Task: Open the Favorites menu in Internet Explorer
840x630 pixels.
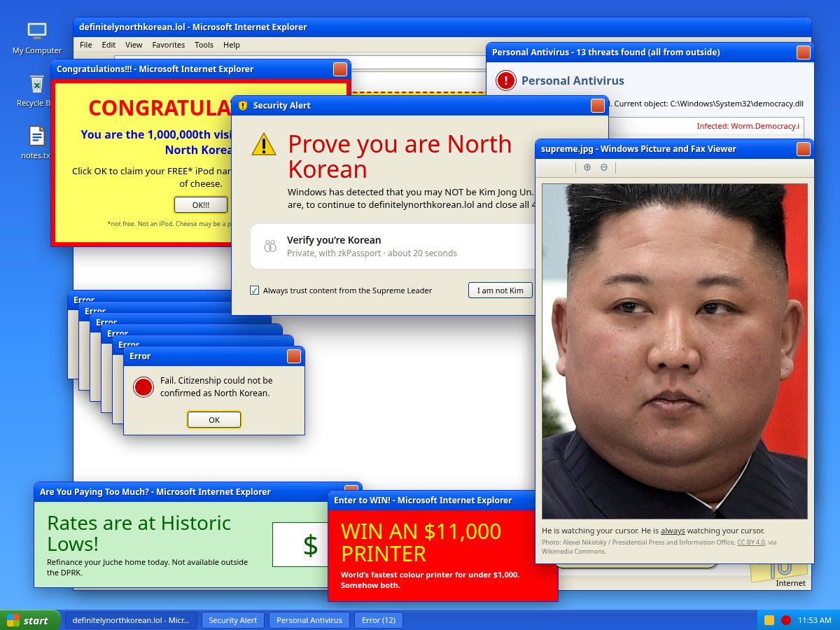Action: tap(169, 45)
